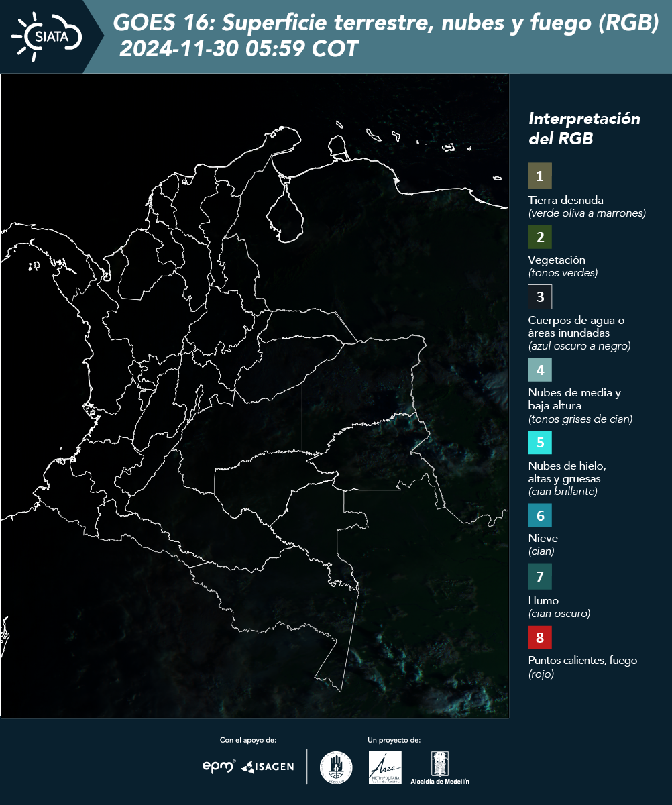Click 'Con el apoyo de:' text

tap(248, 740)
